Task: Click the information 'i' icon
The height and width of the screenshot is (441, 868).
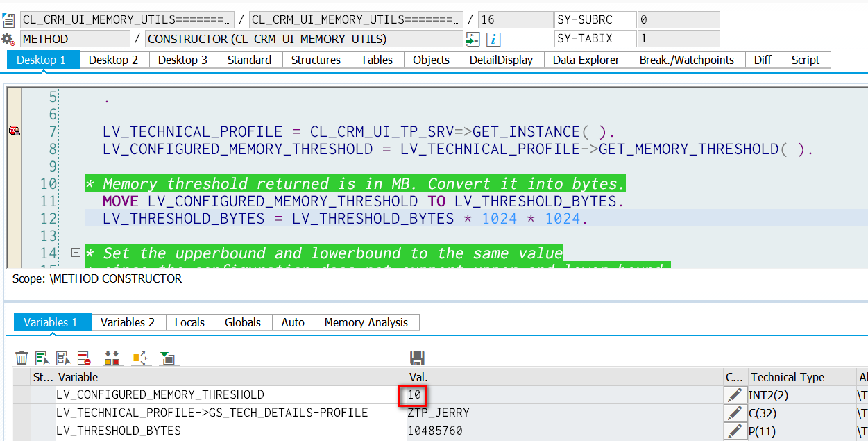Action: pos(495,40)
